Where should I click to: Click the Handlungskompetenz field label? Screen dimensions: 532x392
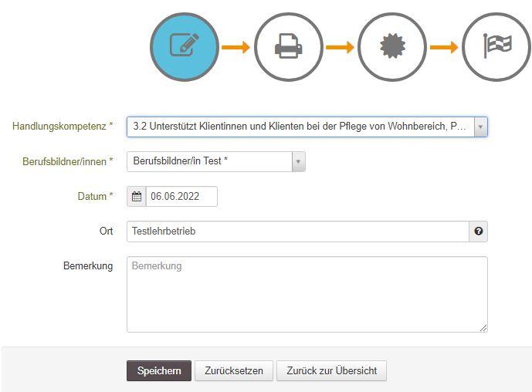[x=63, y=127]
